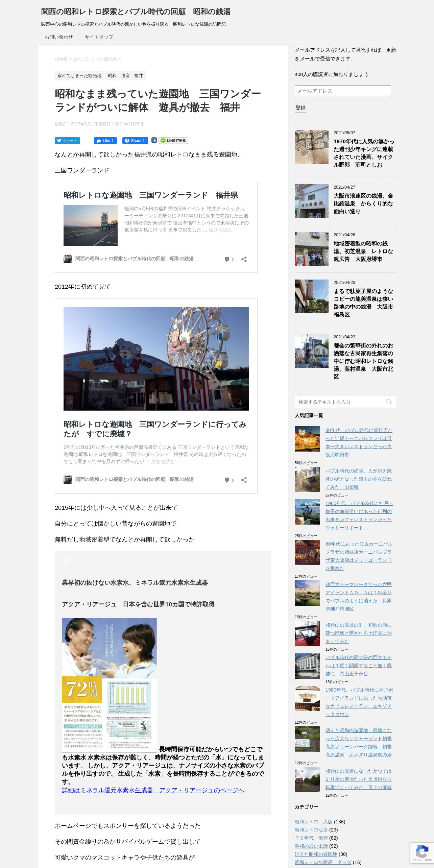Viewport: 434px width, 868px height.
Task: Click the 龍美温泉 article thumbnail
Action: (x=312, y=296)
